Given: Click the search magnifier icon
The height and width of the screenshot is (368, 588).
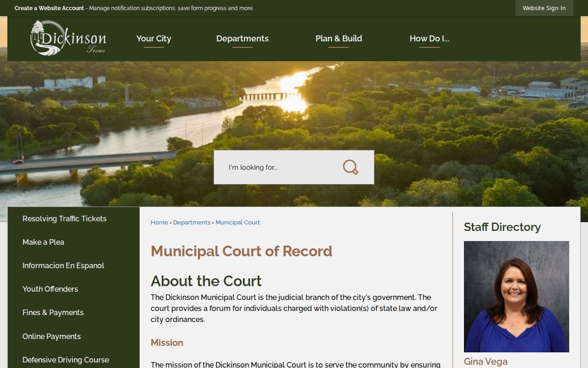Looking at the screenshot, I should [351, 167].
